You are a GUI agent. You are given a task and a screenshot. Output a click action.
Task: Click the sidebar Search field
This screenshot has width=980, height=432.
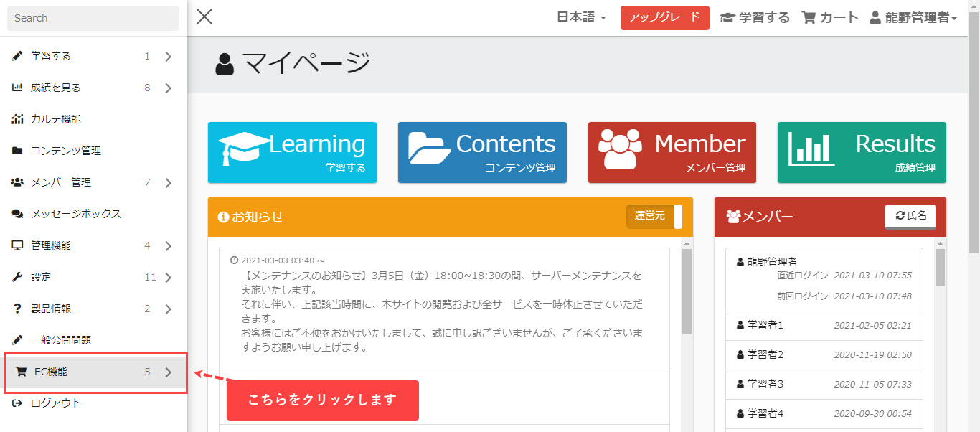click(93, 18)
